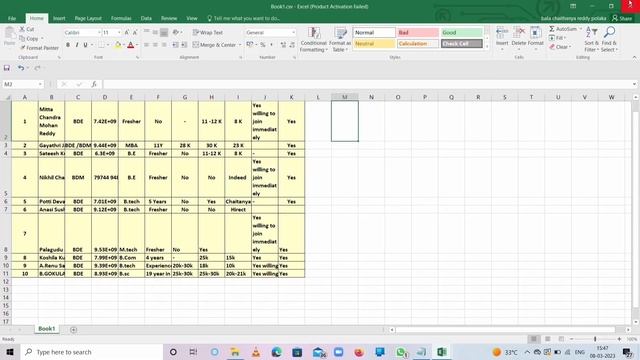Apply the Neutral cell style
The height and width of the screenshot is (360, 640).
[374, 44]
